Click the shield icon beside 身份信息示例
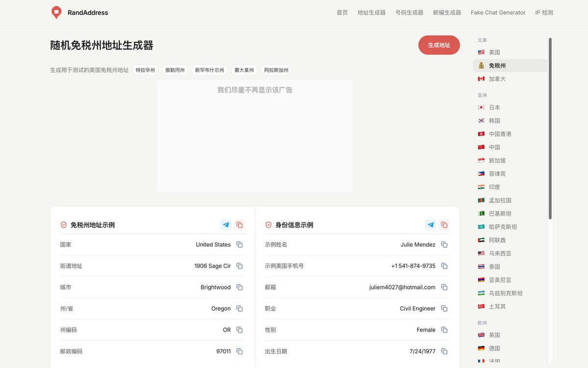Screen dimensions: 588x368 [268, 225]
